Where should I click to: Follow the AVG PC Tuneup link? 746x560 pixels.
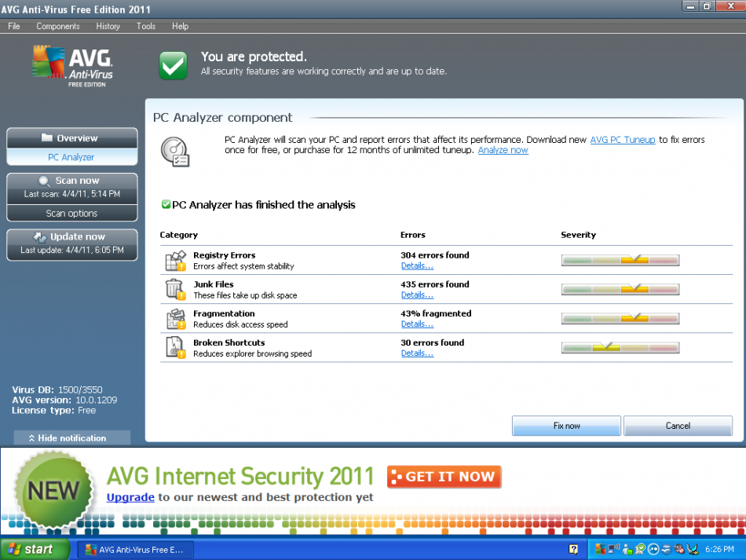click(x=623, y=140)
